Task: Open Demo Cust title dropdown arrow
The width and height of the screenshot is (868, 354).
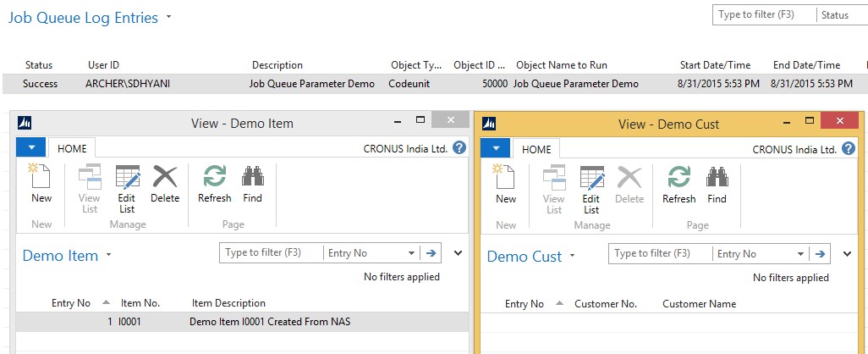Action: click(x=573, y=256)
